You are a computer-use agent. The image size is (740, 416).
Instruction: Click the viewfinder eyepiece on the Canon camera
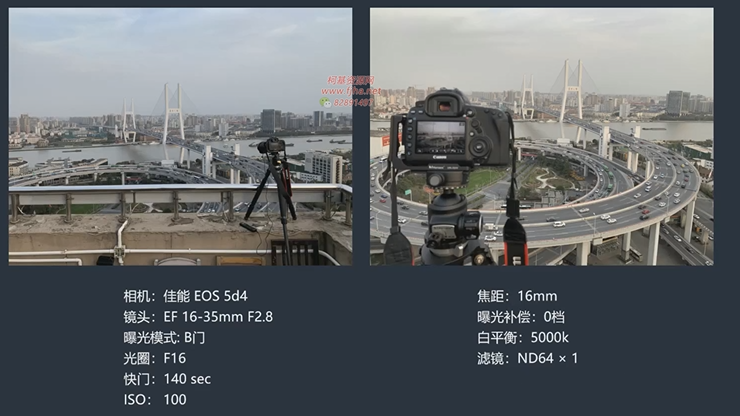[444, 107]
